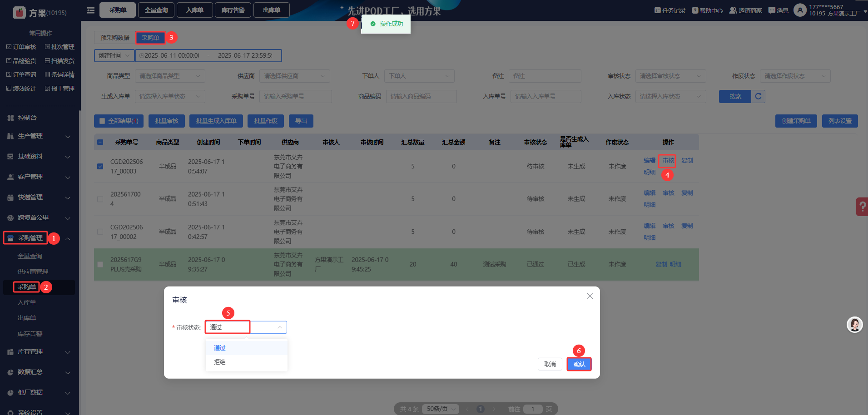This screenshot has width=868, height=415.
Task: Open 入库单 in the sidebar submenu
Action: click(x=27, y=302)
